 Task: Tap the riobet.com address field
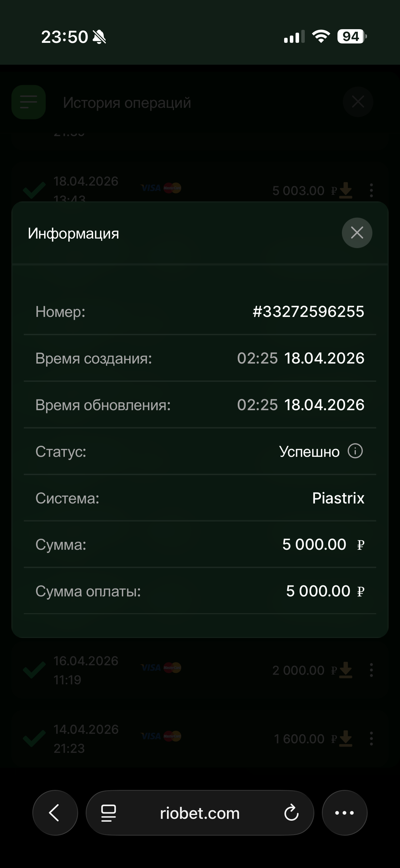click(x=200, y=813)
